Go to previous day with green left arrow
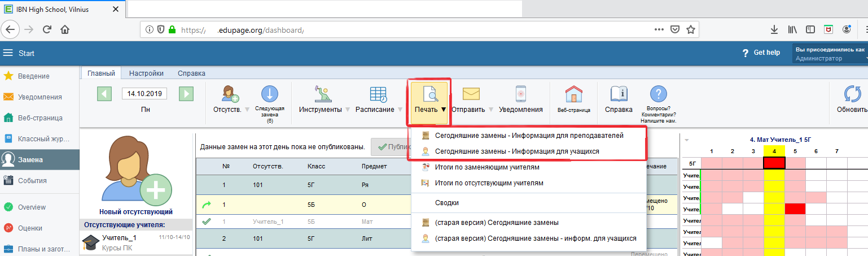 click(x=104, y=94)
